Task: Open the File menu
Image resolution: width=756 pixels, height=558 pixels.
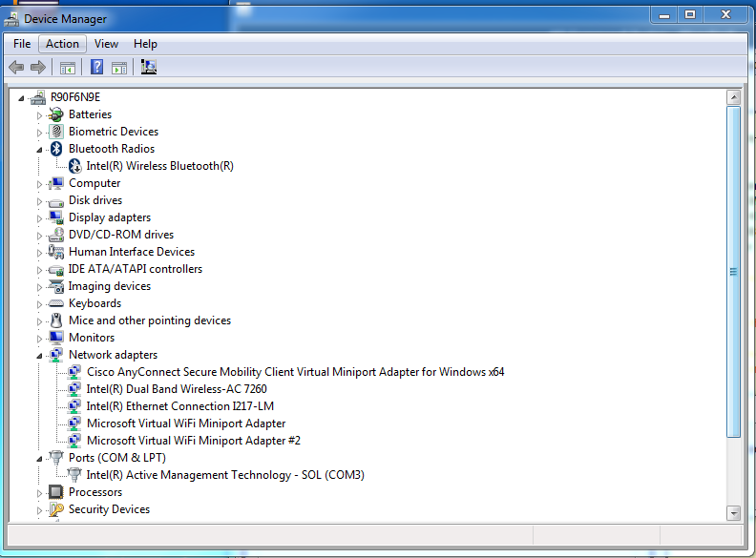Action: click(22, 44)
